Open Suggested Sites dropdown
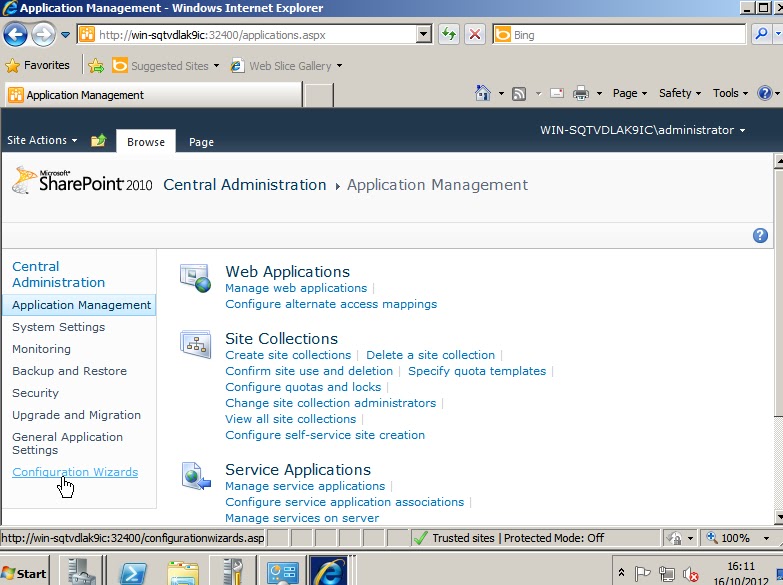 click(165, 65)
